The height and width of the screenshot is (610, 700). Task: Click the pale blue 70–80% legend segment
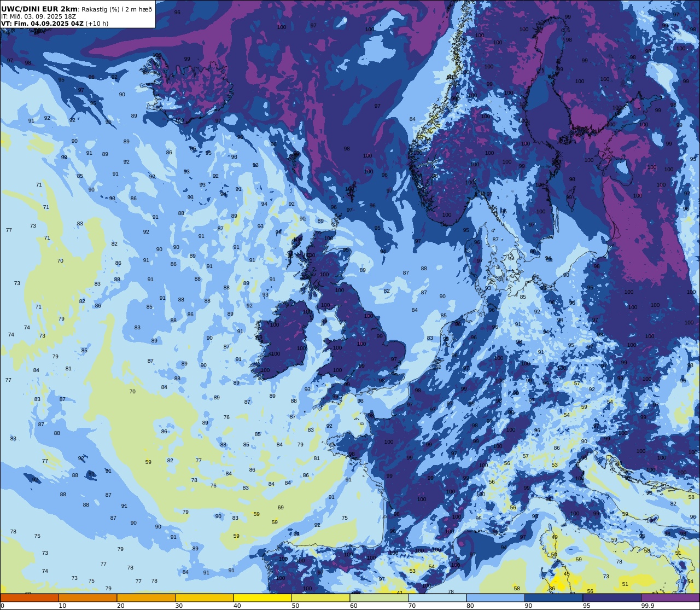437,597
